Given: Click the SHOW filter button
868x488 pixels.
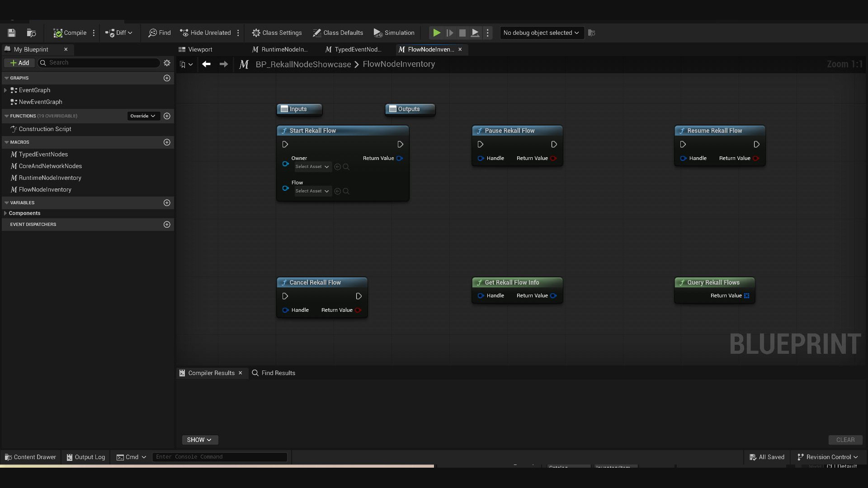Looking at the screenshot, I should [x=199, y=440].
